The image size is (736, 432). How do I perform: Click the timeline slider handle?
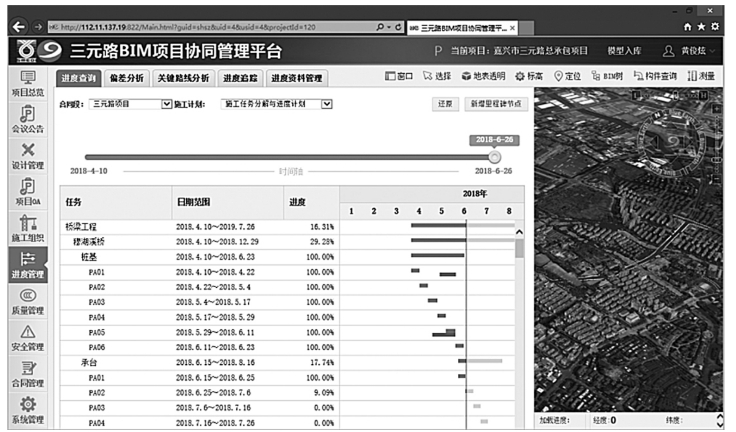[x=494, y=157]
